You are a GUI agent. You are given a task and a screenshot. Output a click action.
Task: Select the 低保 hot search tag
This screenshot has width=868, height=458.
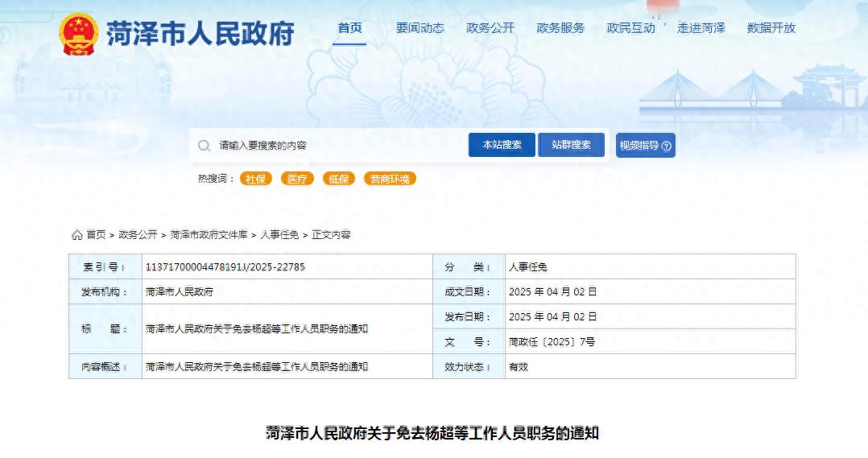(x=339, y=179)
